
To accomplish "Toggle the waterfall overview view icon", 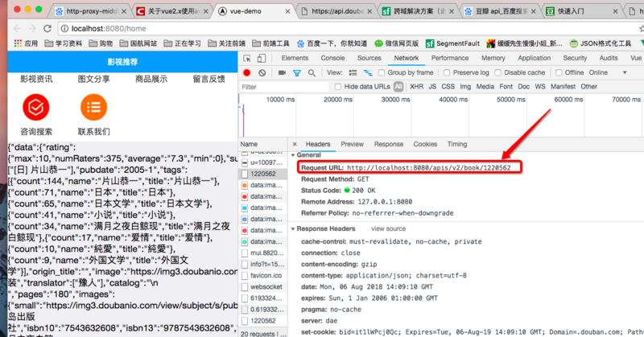I will click(368, 72).
